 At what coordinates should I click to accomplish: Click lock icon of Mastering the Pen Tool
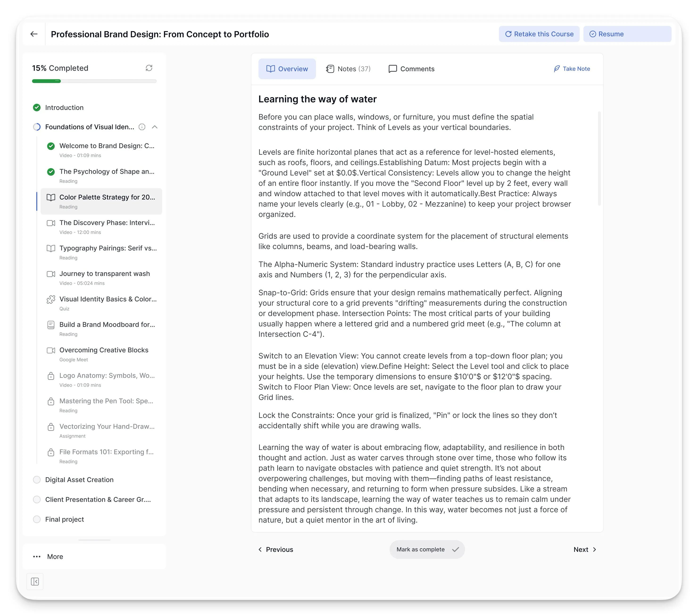51,401
